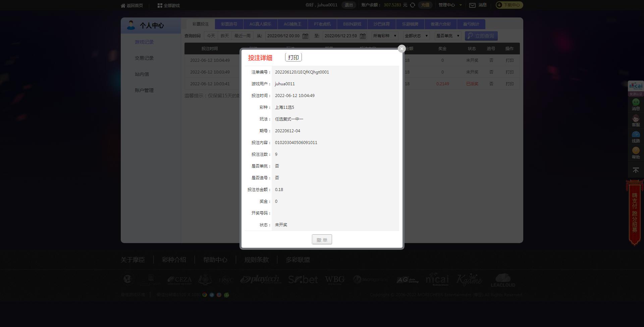Open the end date calendar icon
The image size is (644, 327).
coord(363,36)
